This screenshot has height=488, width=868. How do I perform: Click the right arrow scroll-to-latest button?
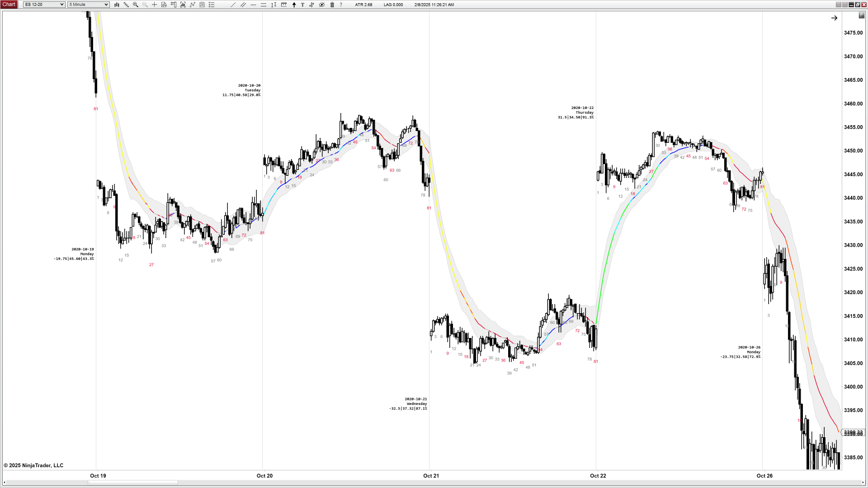834,18
